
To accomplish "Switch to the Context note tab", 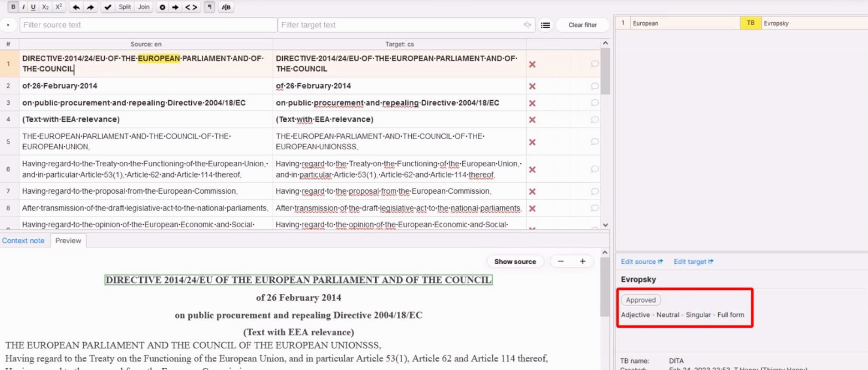I will click(x=23, y=241).
